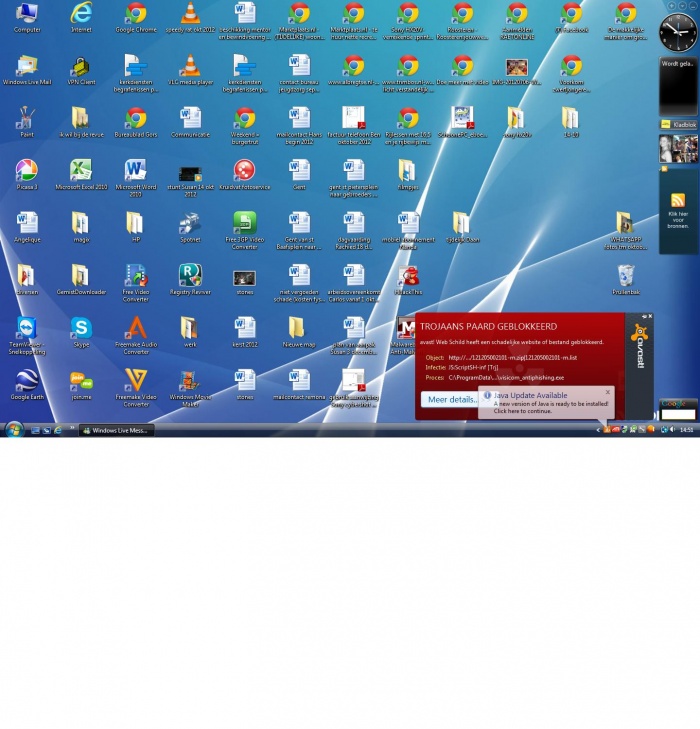The width and height of the screenshot is (700, 729).
Task: Open the HijackThis shortcut
Action: (x=408, y=280)
